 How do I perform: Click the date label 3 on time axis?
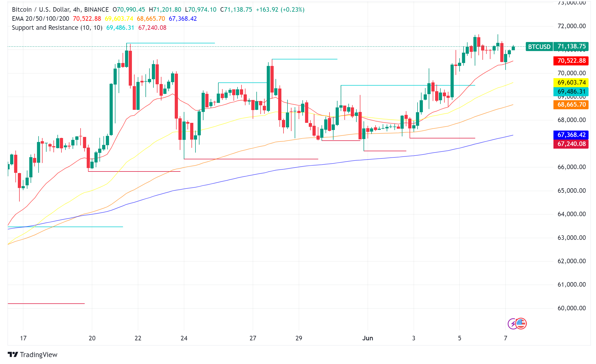414,338
